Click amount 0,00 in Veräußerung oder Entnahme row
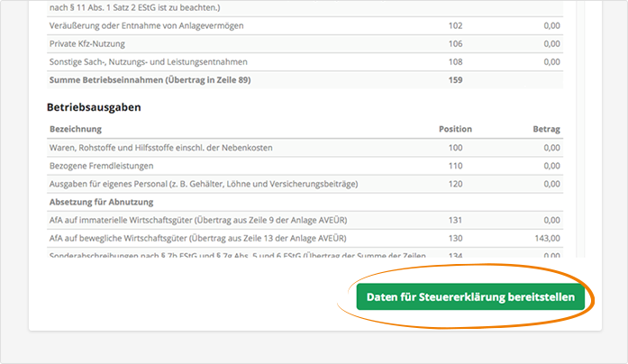The height and width of the screenshot is (364, 628). pos(552,25)
